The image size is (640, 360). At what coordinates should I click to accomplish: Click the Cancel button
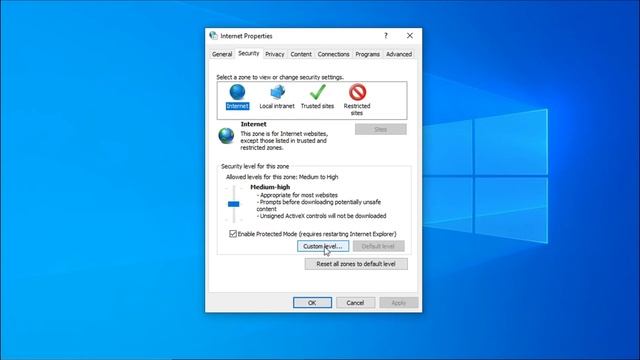tap(355, 302)
